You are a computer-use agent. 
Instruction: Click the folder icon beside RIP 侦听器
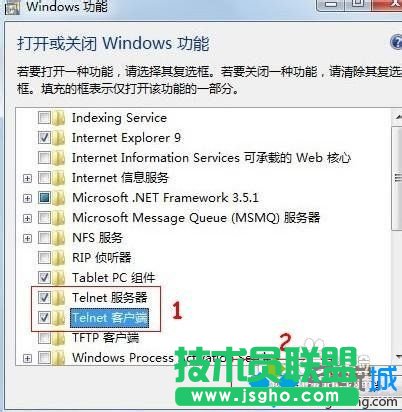click(59, 258)
